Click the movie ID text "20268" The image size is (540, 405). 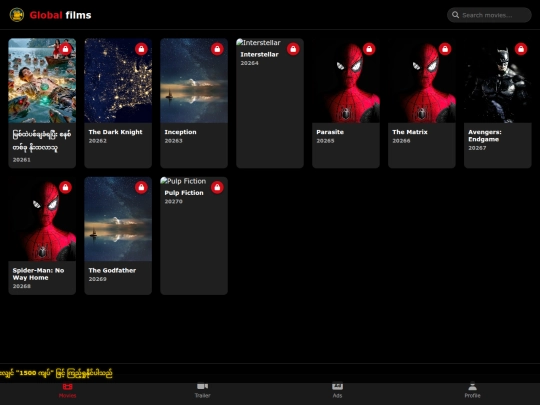22,286
